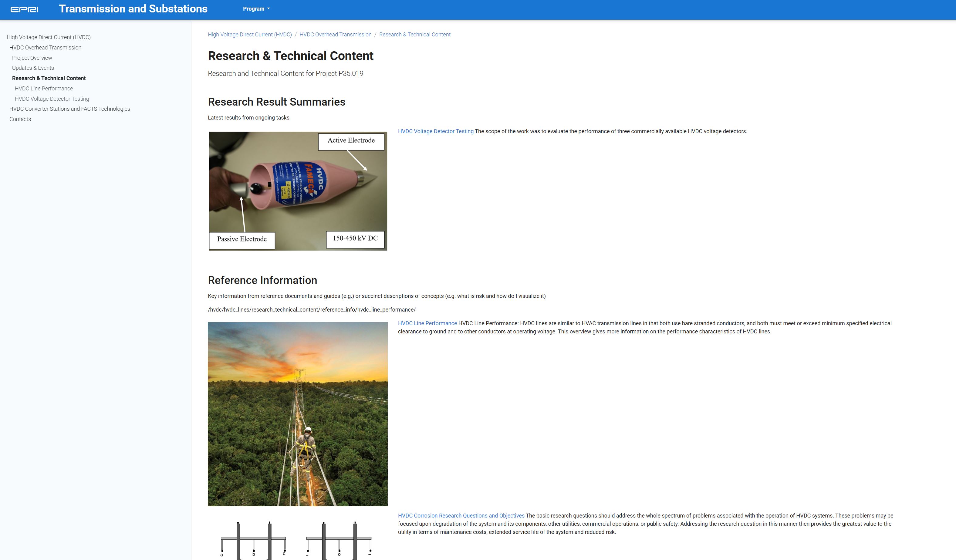
Task: Open Contacts in the sidebar
Action: [20, 119]
